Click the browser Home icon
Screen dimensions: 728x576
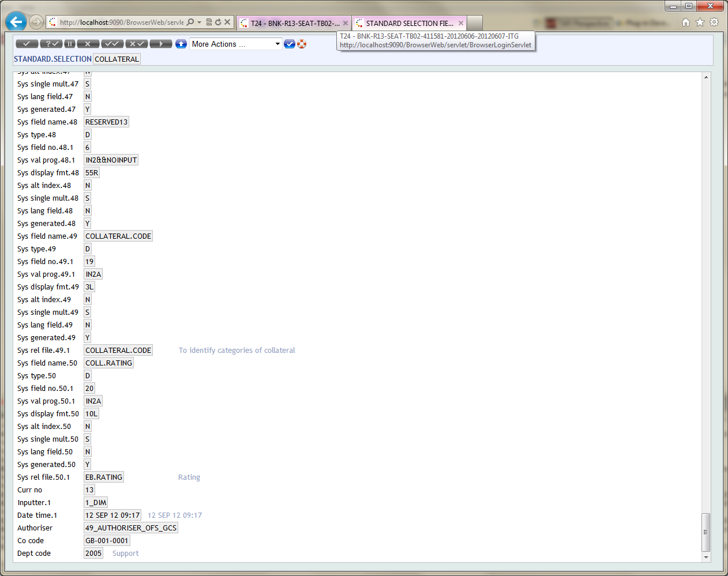coord(686,22)
